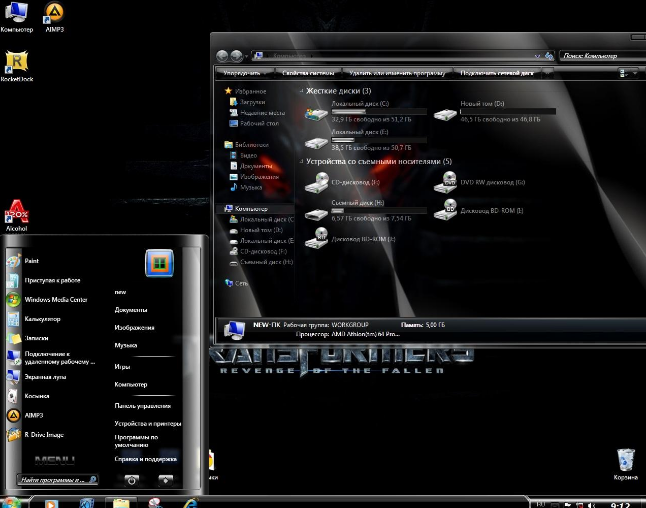Select Видео library in the navigation pane
Image resolution: width=646 pixels, height=508 pixels.
(243, 155)
